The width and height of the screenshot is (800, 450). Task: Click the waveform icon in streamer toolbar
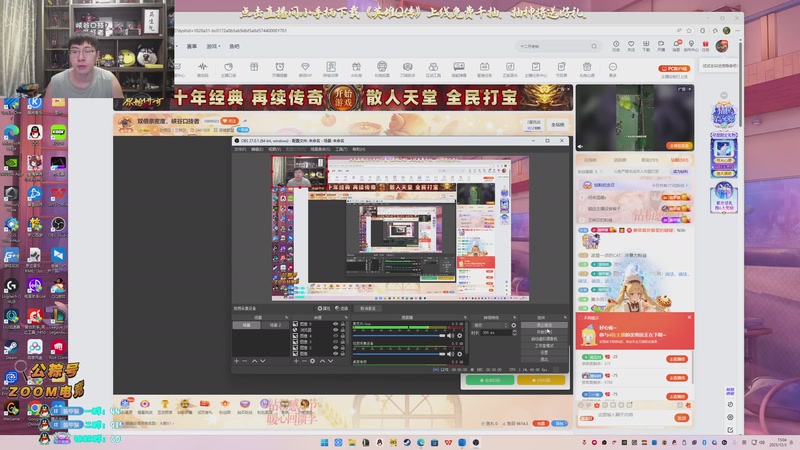point(203,67)
